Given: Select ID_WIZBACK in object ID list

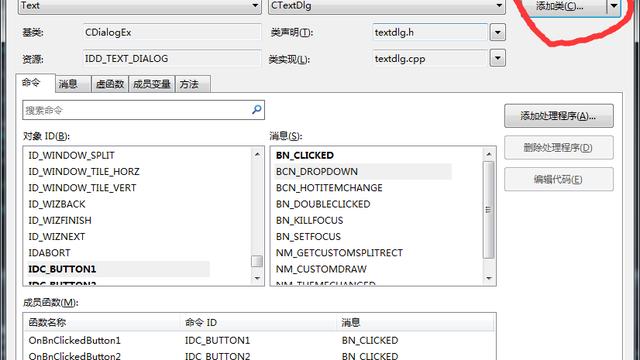Looking at the screenshot, I should (57, 204).
